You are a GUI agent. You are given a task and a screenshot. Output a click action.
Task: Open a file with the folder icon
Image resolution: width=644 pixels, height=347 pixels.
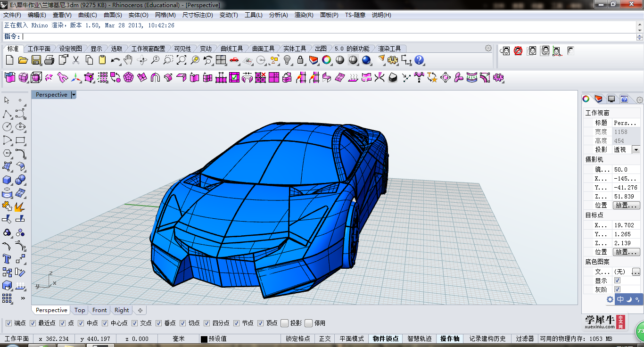[23, 60]
